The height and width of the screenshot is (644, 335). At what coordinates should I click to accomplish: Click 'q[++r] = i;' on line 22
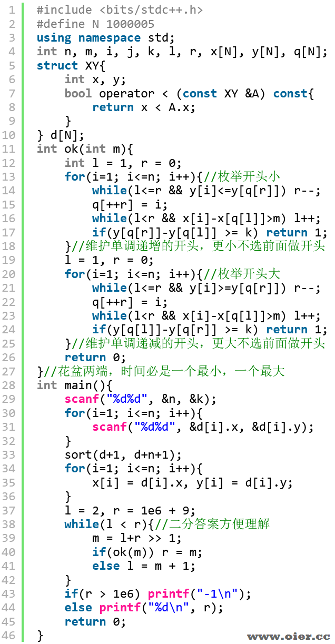[x=130, y=302]
